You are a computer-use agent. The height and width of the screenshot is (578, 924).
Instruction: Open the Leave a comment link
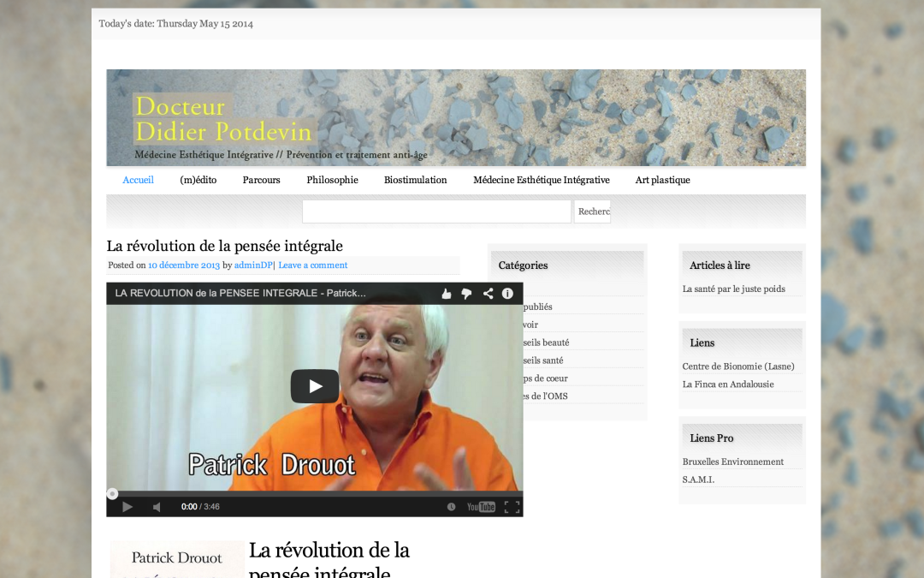(x=313, y=265)
